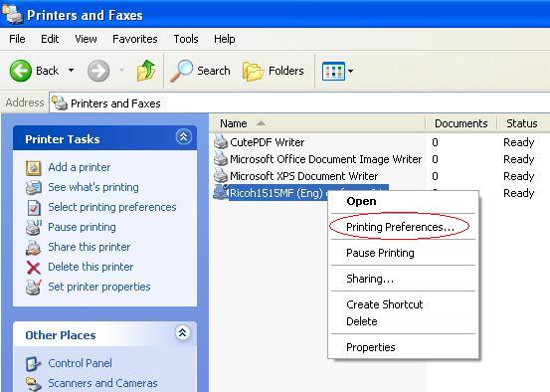Choose Open in the context menu
The height and width of the screenshot is (392, 550).
pyautogui.click(x=404, y=201)
